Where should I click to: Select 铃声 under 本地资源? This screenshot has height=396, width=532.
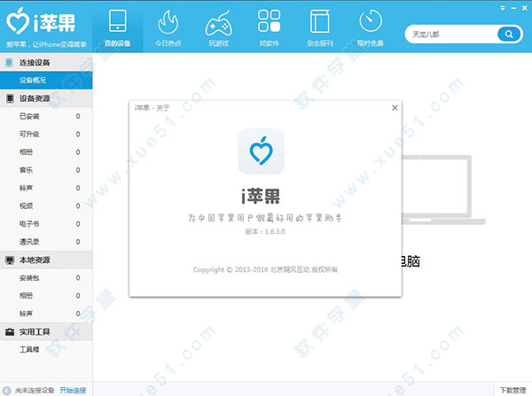pos(46,314)
